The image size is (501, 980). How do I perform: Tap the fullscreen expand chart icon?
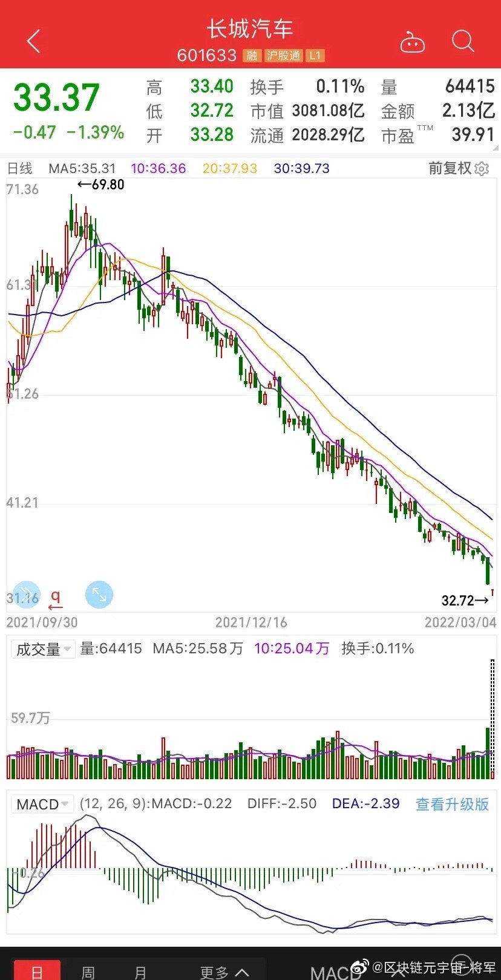[x=99, y=595]
